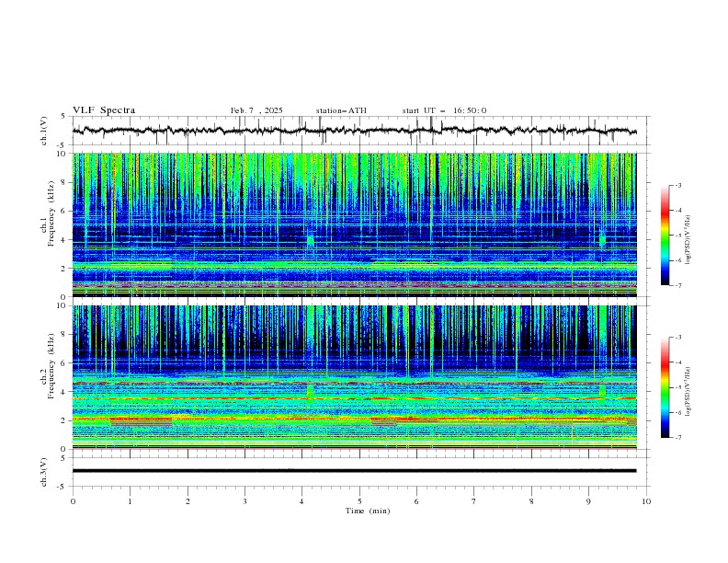Click the "ch.3(V)" axis label

point(44,472)
